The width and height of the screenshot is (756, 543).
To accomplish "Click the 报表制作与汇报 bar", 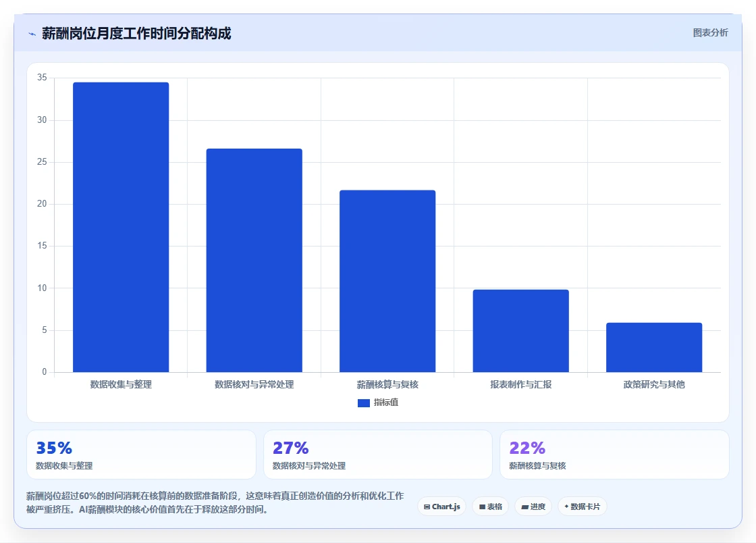I will click(x=520, y=331).
